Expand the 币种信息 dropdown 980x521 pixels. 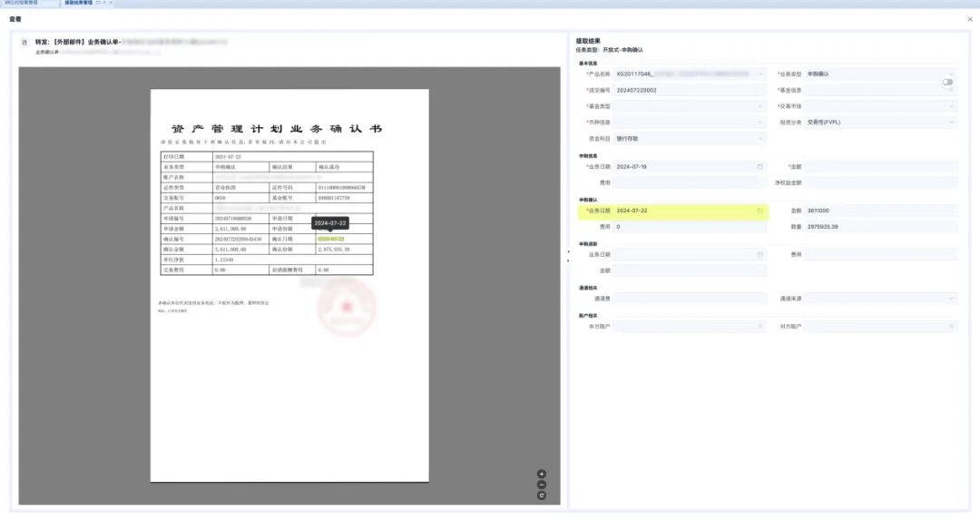[x=690, y=123]
